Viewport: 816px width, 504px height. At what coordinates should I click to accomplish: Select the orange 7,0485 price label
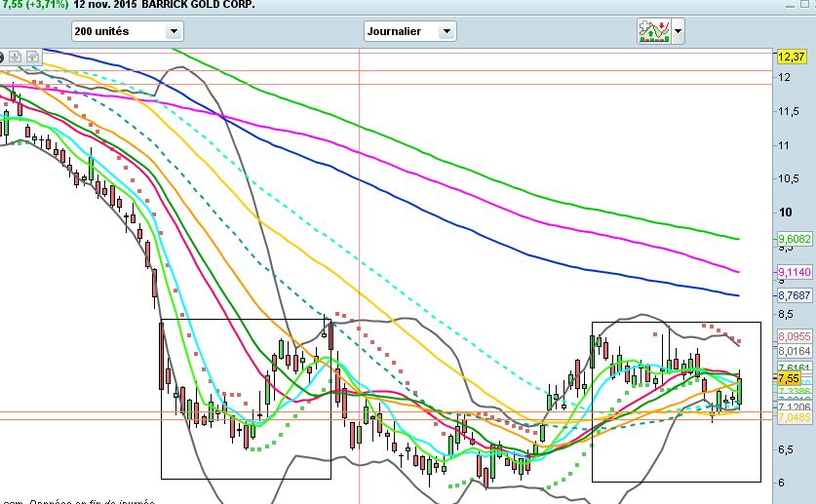pos(794,416)
